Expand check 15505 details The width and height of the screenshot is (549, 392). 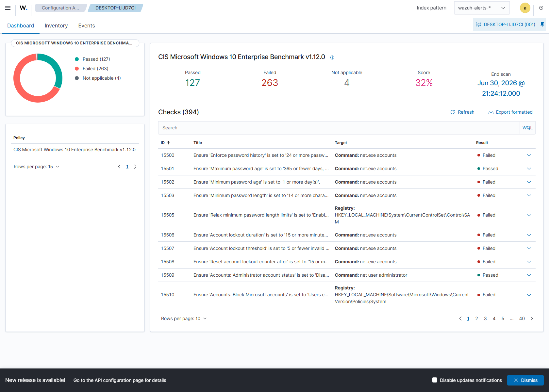click(x=529, y=215)
